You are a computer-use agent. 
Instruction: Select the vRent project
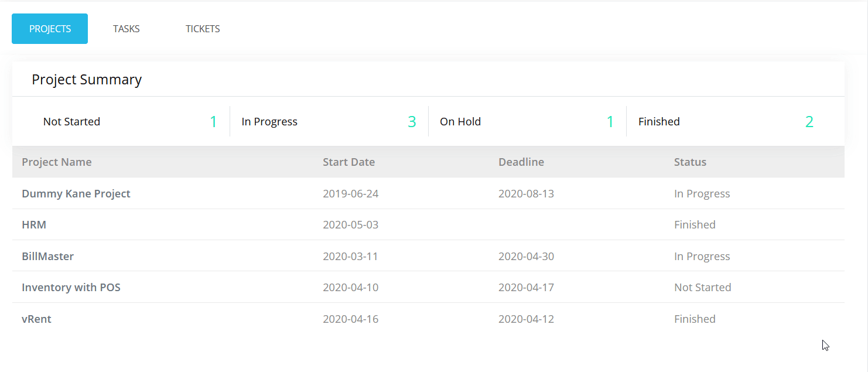(36, 319)
